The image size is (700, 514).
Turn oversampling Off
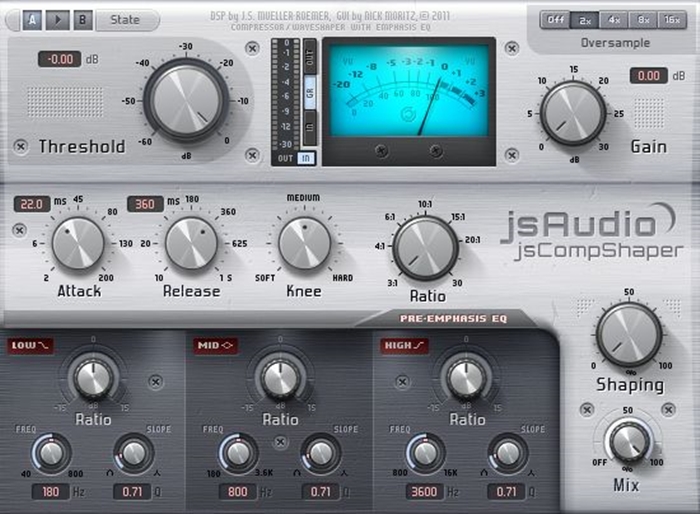[553, 20]
